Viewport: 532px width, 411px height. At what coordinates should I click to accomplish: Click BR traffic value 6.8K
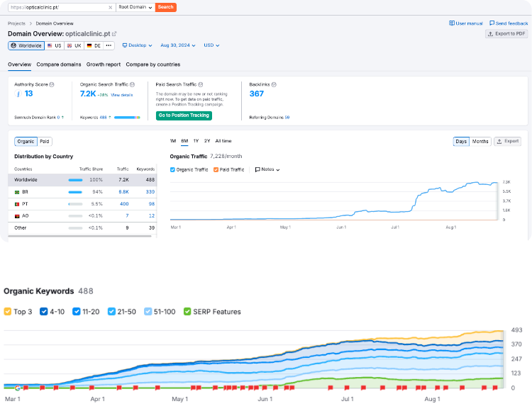(x=123, y=192)
